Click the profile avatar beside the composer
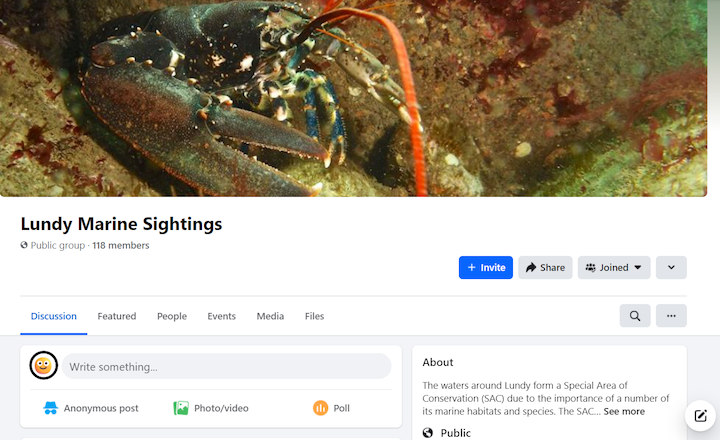Viewport: 720px width, 440px height. coord(43,366)
